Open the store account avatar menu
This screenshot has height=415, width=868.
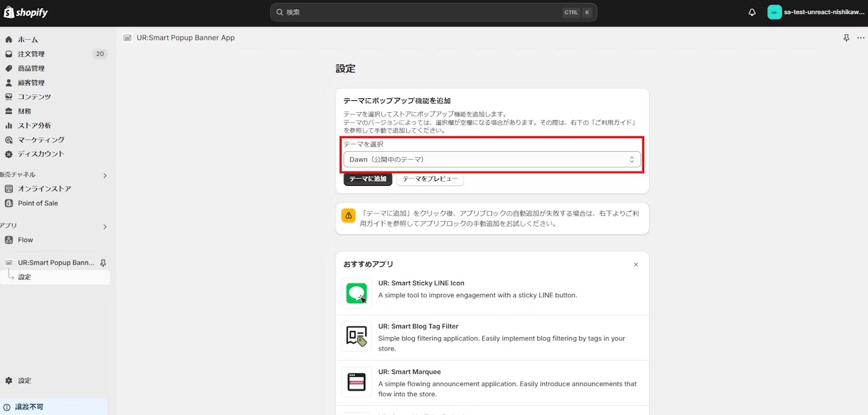(774, 12)
